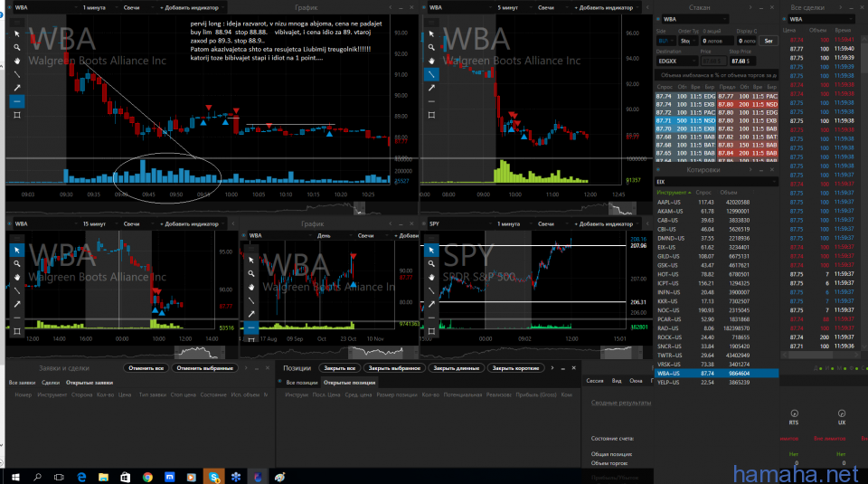
Task: Open the Destination EDGXX dropdown
Action: pos(676,61)
